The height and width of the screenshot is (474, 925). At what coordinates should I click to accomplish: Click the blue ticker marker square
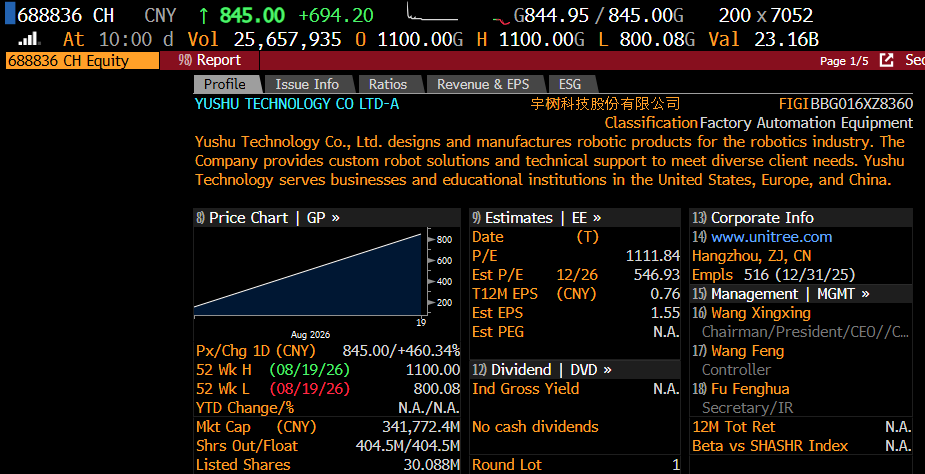click(x=10, y=14)
